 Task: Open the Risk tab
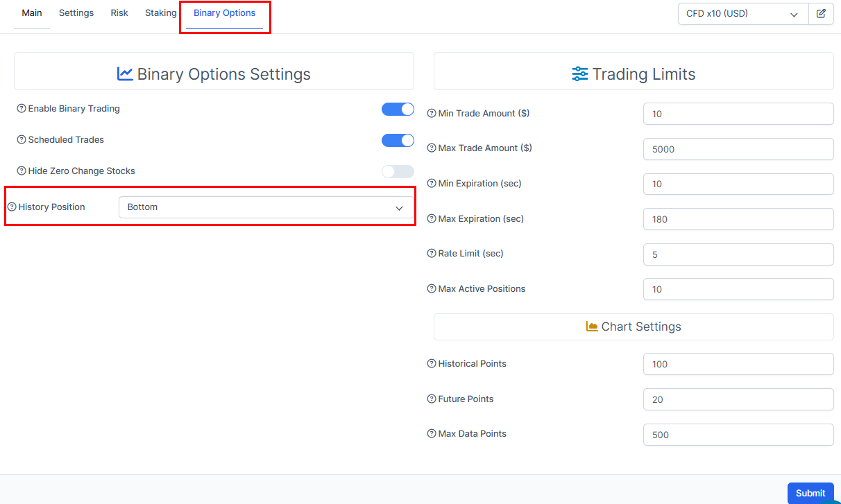click(119, 13)
